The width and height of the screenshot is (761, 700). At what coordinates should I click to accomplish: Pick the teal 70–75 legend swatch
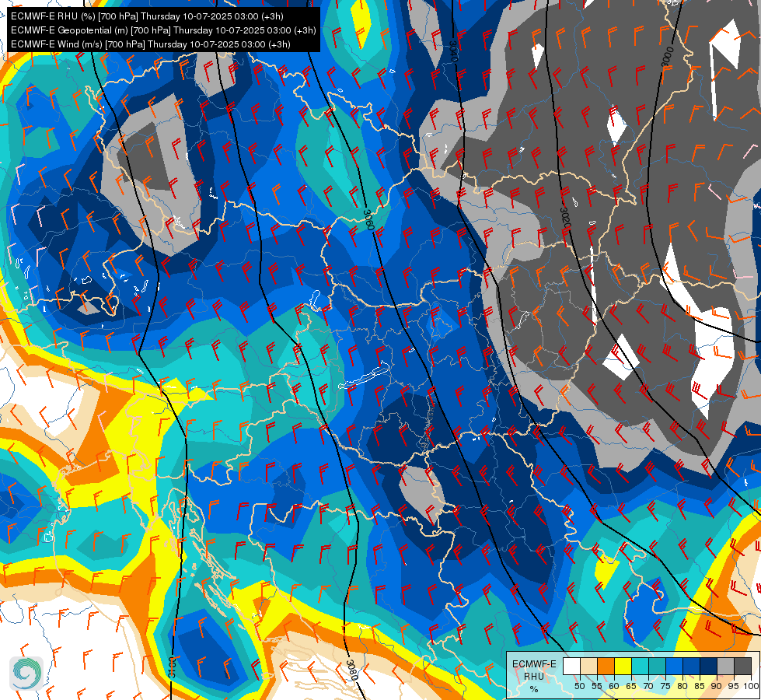click(x=658, y=666)
